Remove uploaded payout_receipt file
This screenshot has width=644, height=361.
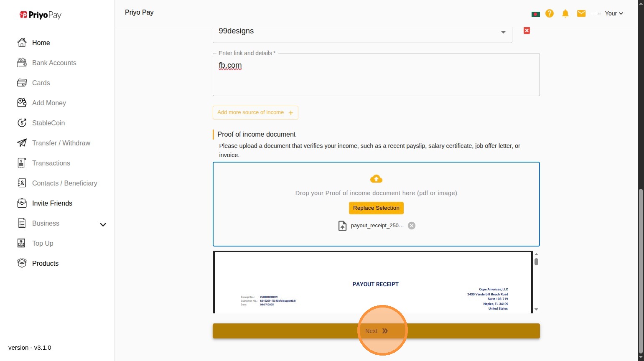click(412, 226)
